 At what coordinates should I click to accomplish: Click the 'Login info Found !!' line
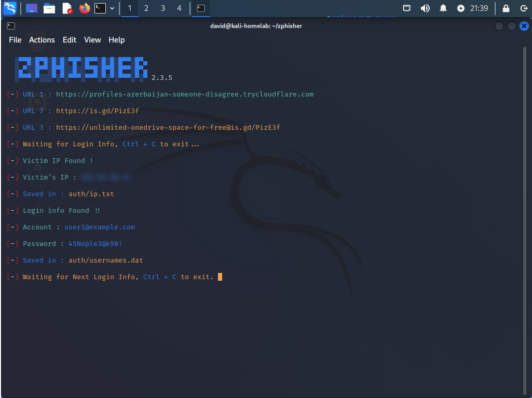click(53, 211)
